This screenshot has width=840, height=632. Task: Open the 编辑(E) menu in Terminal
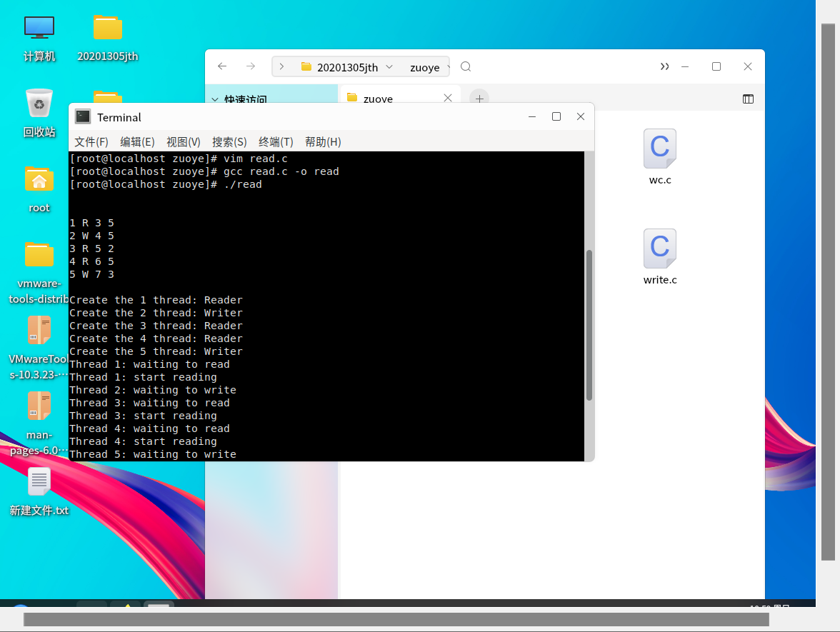point(137,142)
